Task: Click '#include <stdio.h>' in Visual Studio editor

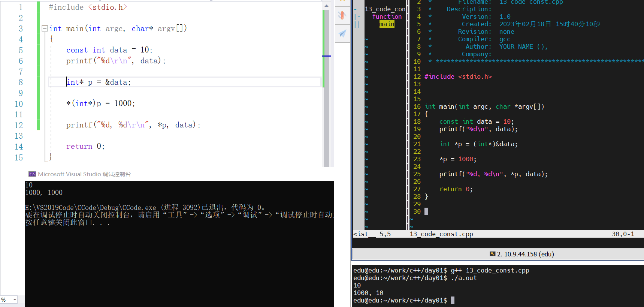Action: (x=88, y=7)
